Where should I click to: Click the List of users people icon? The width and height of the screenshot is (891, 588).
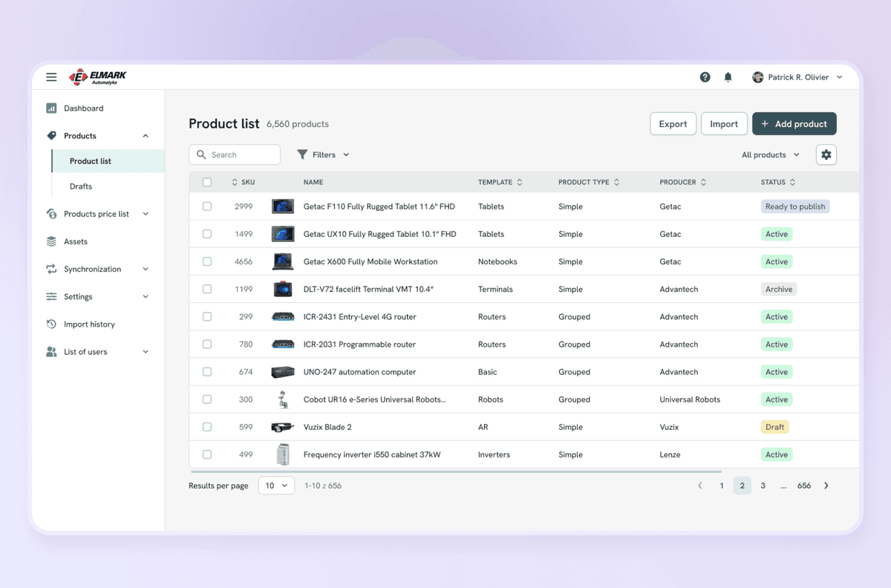point(51,352)
